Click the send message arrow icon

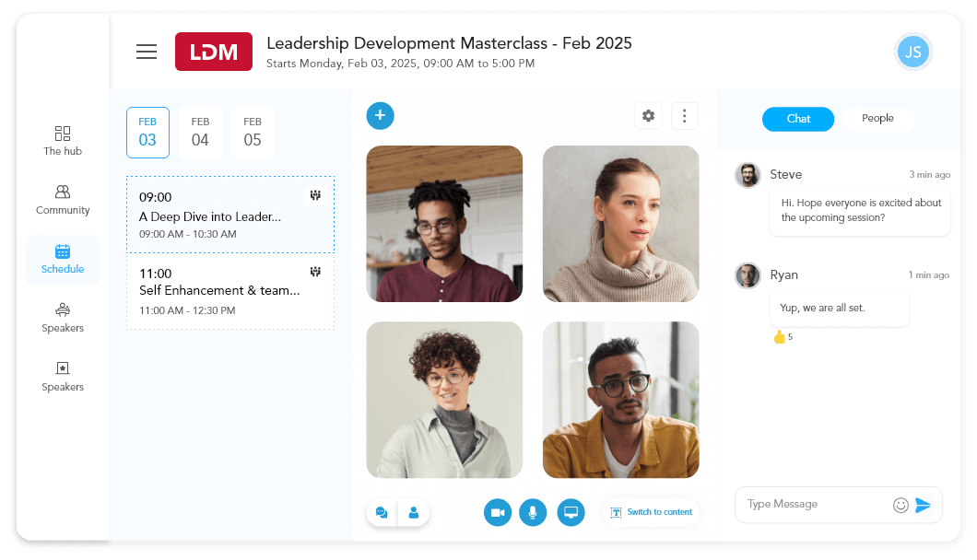tap(923, 505)
